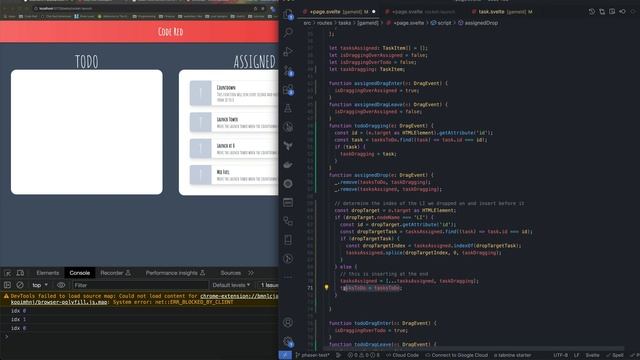Screen dimensions: 640x360
Task: Click the errors and warnings count in status bar
Action: tap(364, 355)
